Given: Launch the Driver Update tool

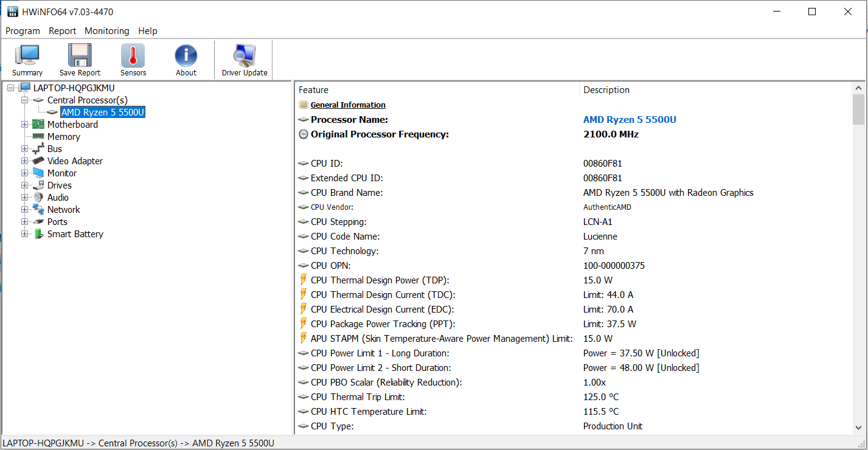Looking at the screenshot, I should 245,56.
